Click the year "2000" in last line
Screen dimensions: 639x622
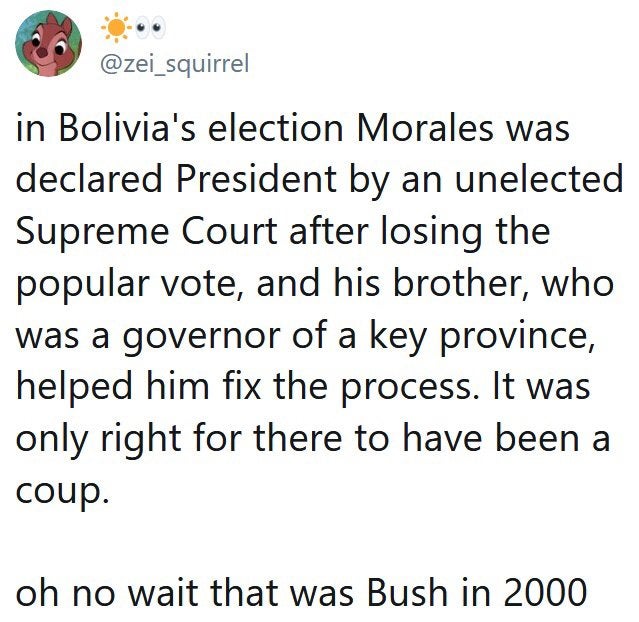[x=546, y=592]
